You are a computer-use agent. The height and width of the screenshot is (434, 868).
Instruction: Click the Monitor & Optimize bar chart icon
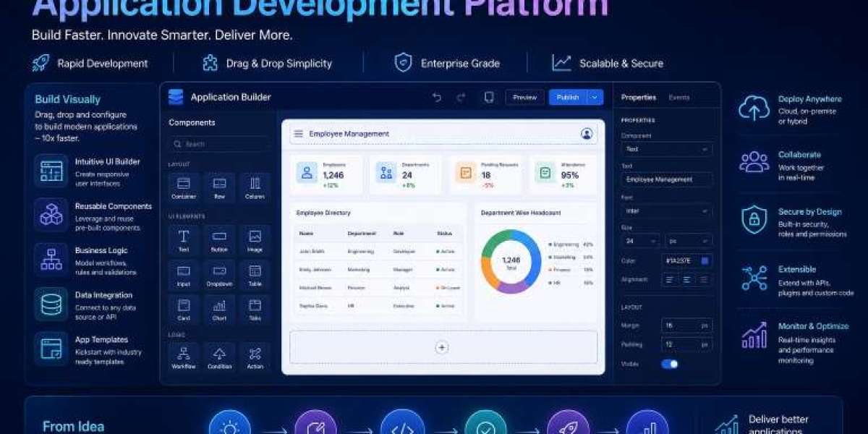tap(754, 336)
